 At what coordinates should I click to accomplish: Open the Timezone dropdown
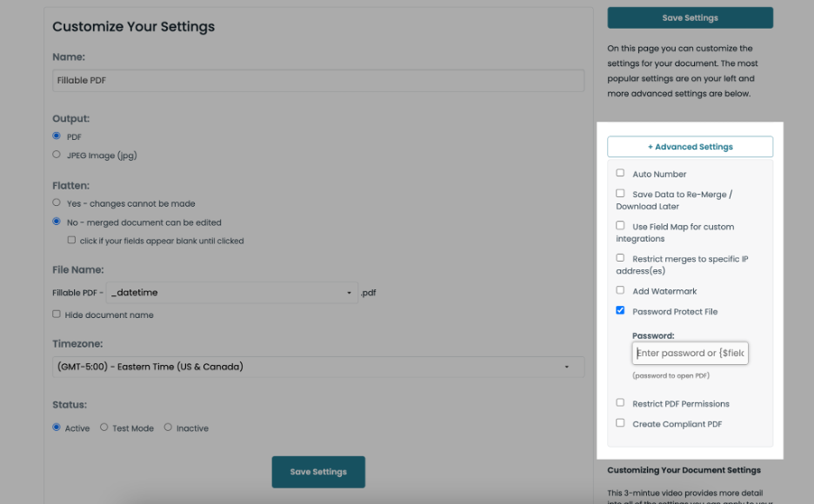(318, 366)
